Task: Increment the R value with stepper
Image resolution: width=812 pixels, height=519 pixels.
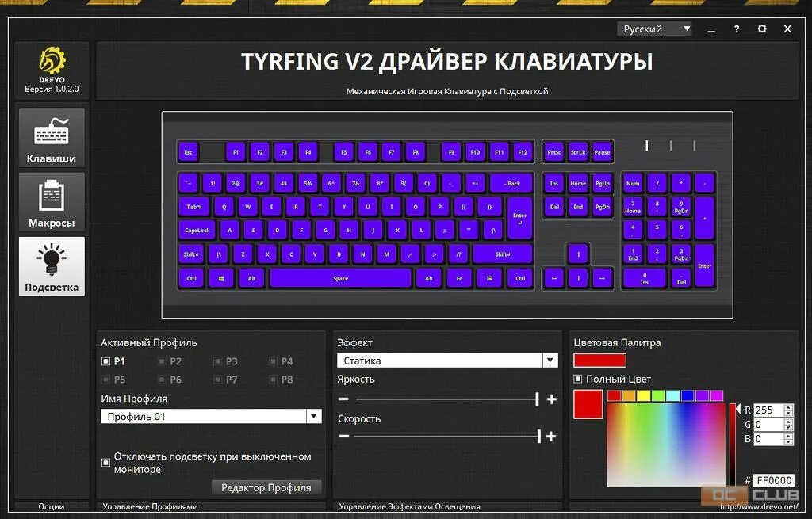Action: (789, 406)
